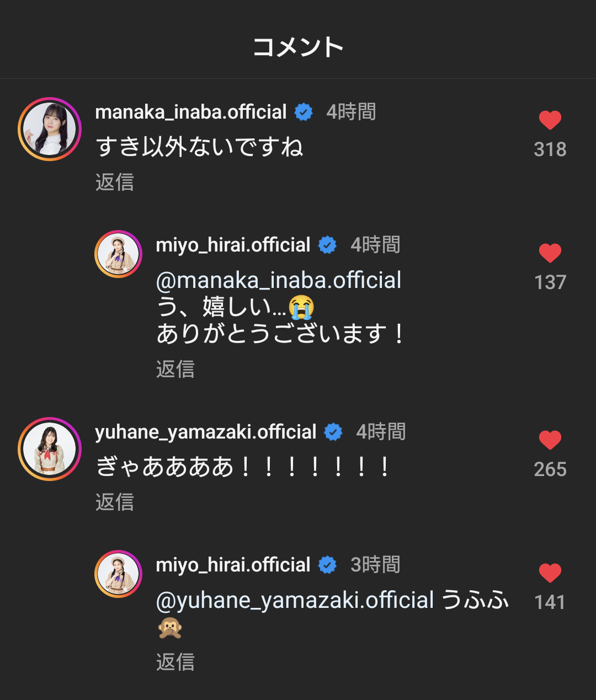Toggle the heart on the comment with 137 likes
The height and width of the screenshot is (700, 596).
point(550,253)
